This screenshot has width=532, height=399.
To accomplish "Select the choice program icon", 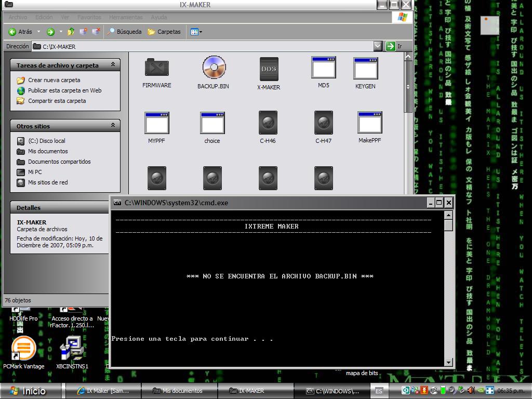I will pos(212,123).
